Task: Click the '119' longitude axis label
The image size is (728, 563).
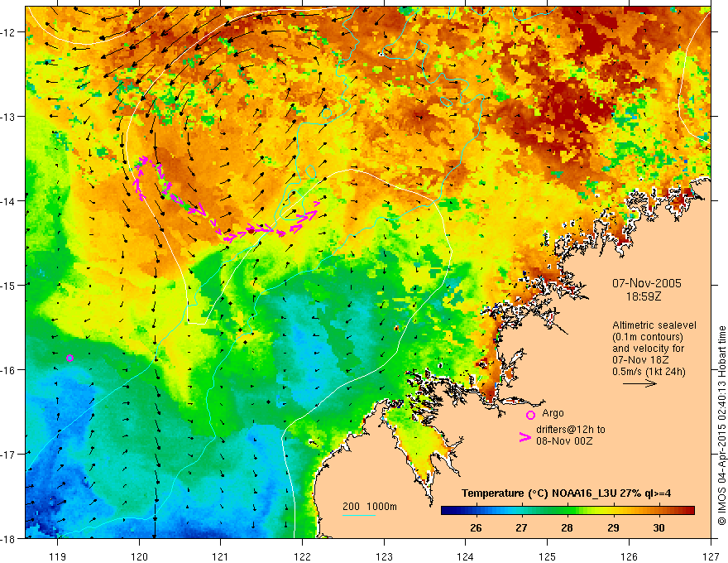Action: 57,556
